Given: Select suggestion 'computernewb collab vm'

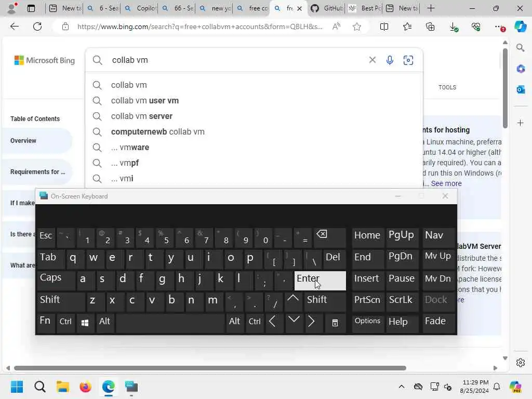Looking at the screenshot, I should point(254,132).
